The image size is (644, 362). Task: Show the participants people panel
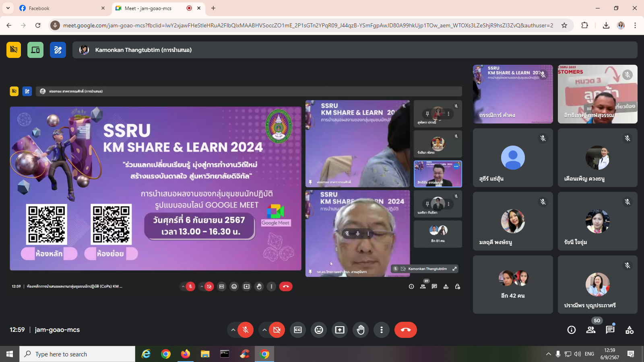pos(591,330)
